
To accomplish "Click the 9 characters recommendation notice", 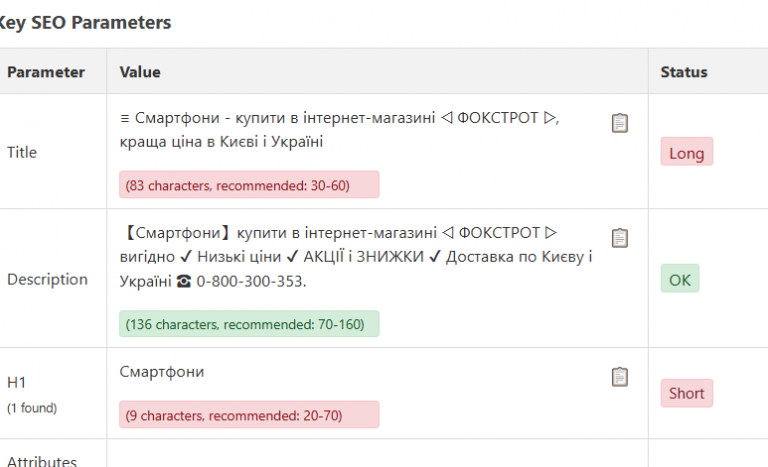I will point(249,415).
